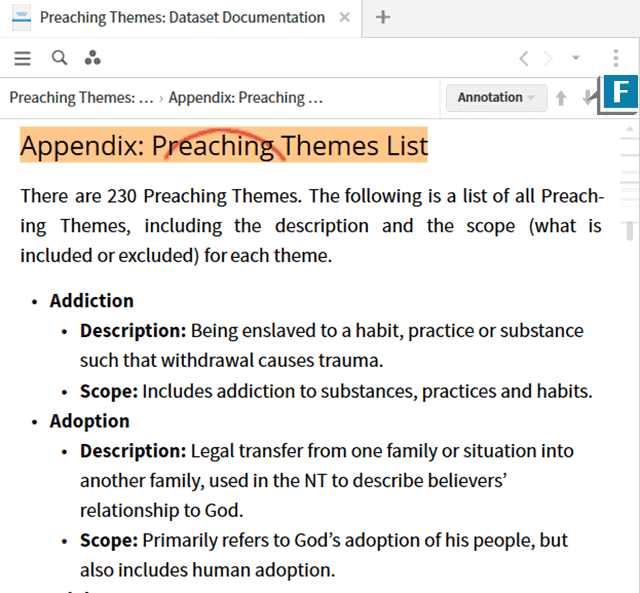Click the 'Preaching Themes: …' breadcrumb
Screen dimensions: 640x593
[x=81, y=98]
